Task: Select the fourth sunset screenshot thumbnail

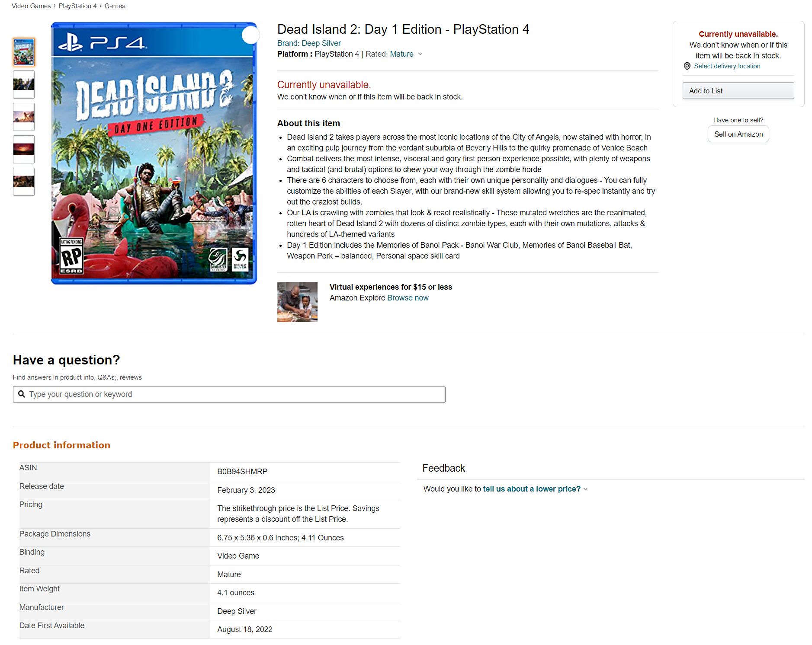Action: 24,149
